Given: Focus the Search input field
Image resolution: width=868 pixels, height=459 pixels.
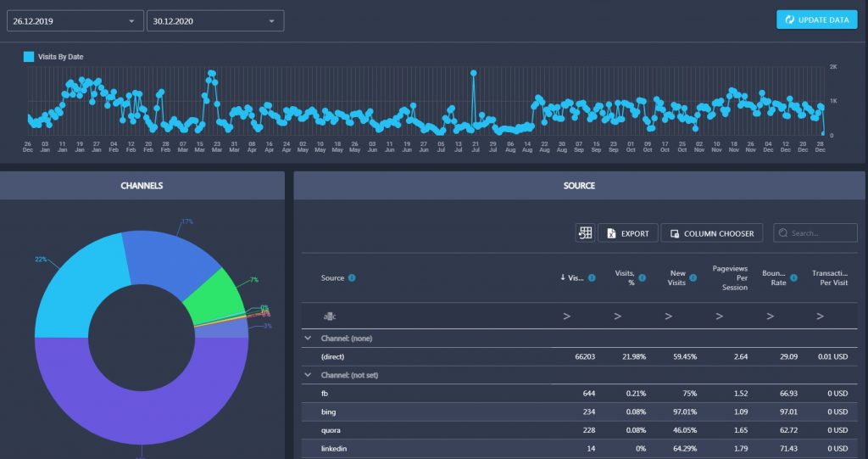Looking at the screenshot, I should [x=815, y=233].
